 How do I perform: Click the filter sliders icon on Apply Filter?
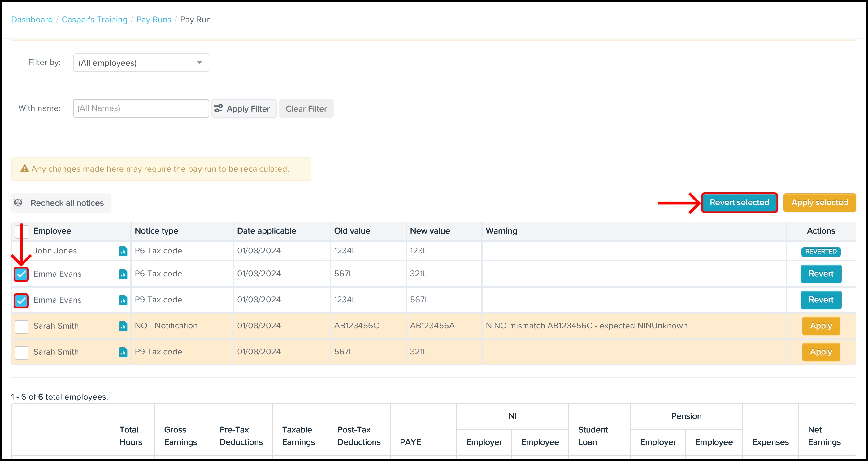click(218, 108)
